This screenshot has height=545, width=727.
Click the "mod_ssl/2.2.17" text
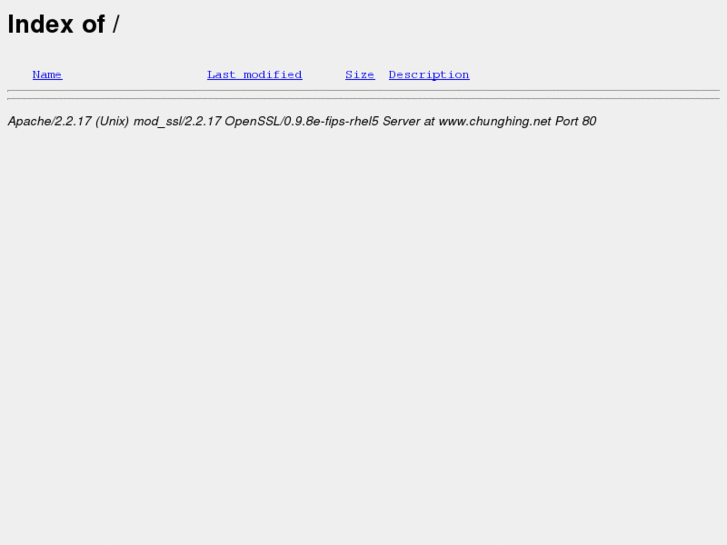(x=177, y=122)
